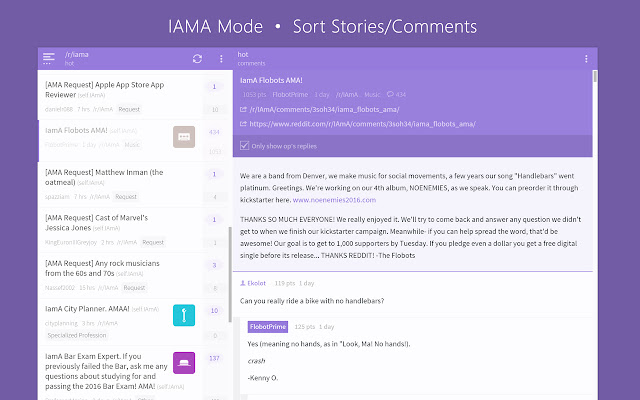Open the relative /r/IAmA/comments permalink
640x400 pixels.
pos(324,109)
